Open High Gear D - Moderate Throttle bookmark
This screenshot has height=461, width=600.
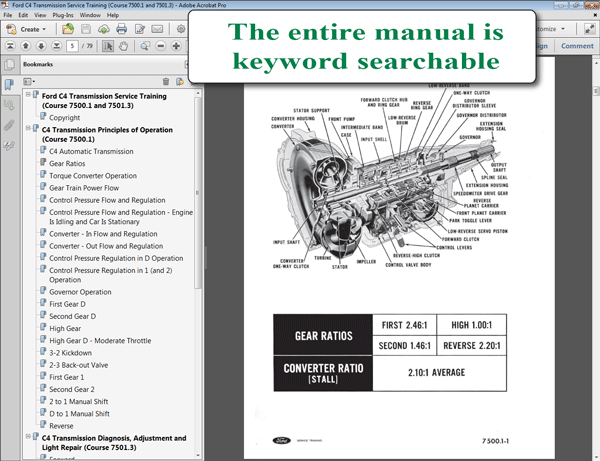100,341
